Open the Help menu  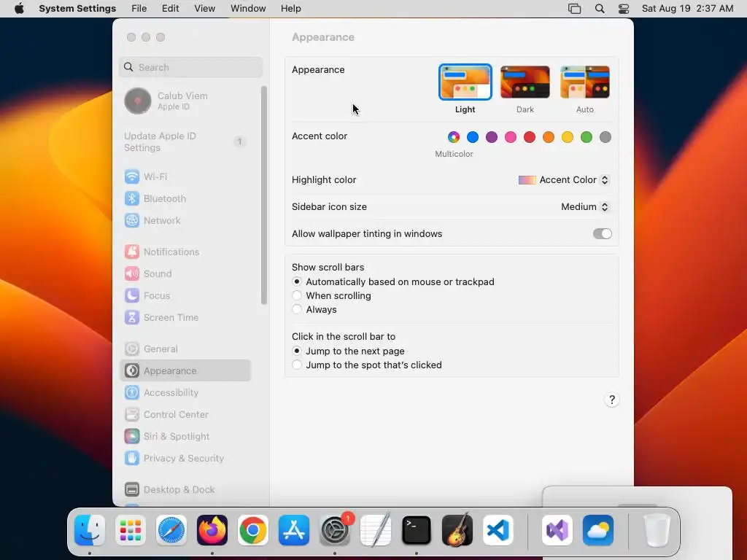tap(290, 9)
